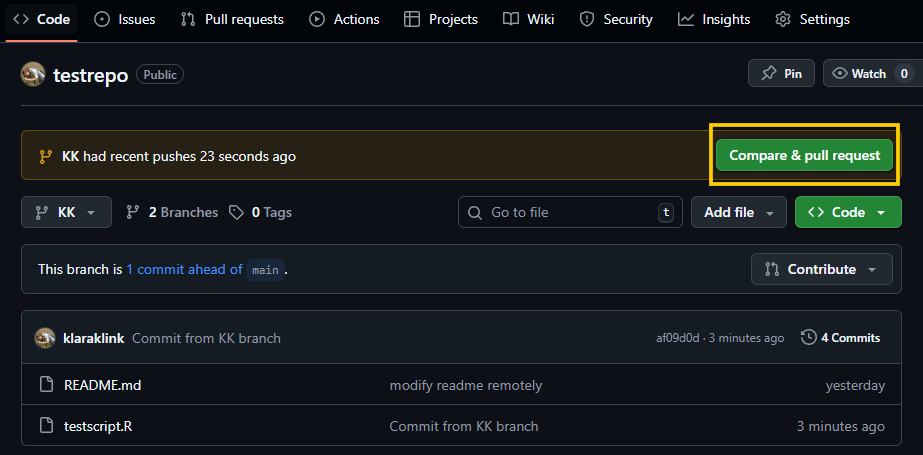Image resolution: width=923 pixels, height=455 pixels.
Task: Click the klaraklink commit author avatar
Action: pos(45,338)
